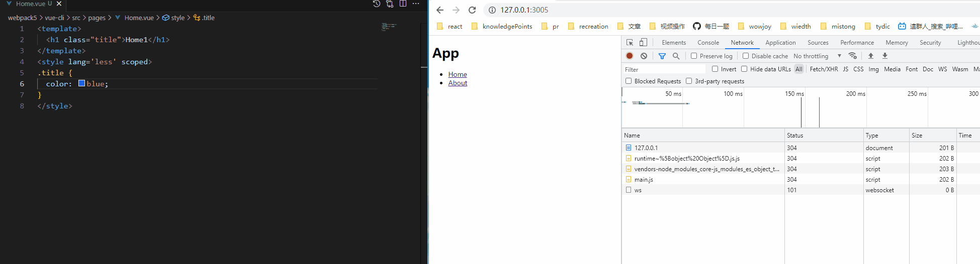
Task: Reload the browser page
Action: click(x=472, y=10)
